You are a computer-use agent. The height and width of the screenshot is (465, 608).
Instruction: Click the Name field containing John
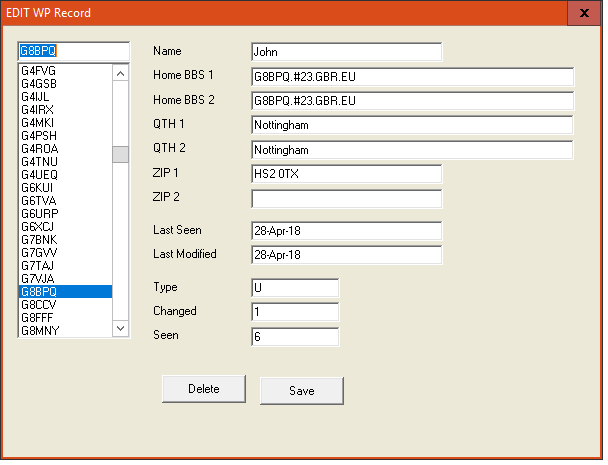pos(346,51)
